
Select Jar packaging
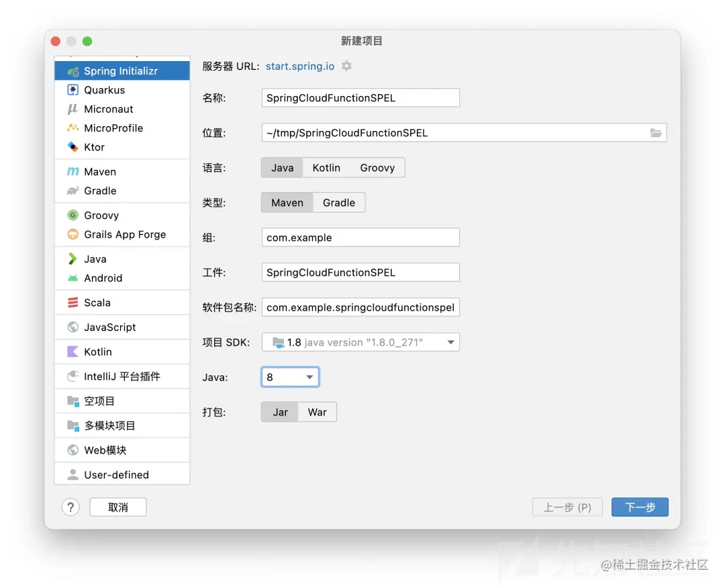(x=280, y=412)
